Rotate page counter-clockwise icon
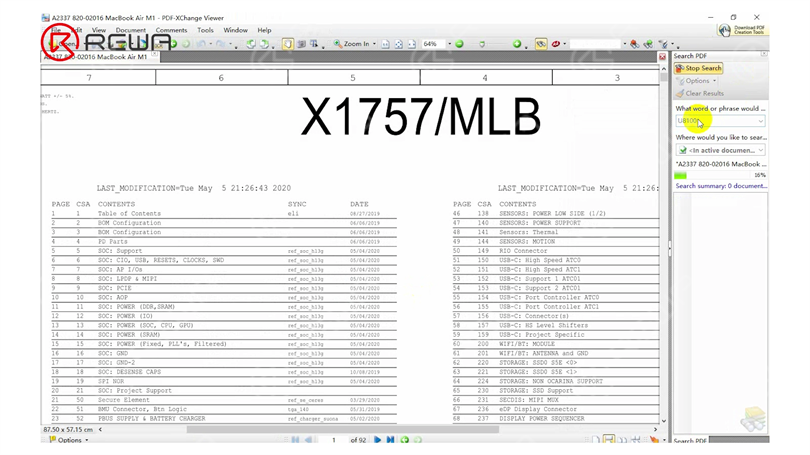The image size is (810, 455). 251,44
